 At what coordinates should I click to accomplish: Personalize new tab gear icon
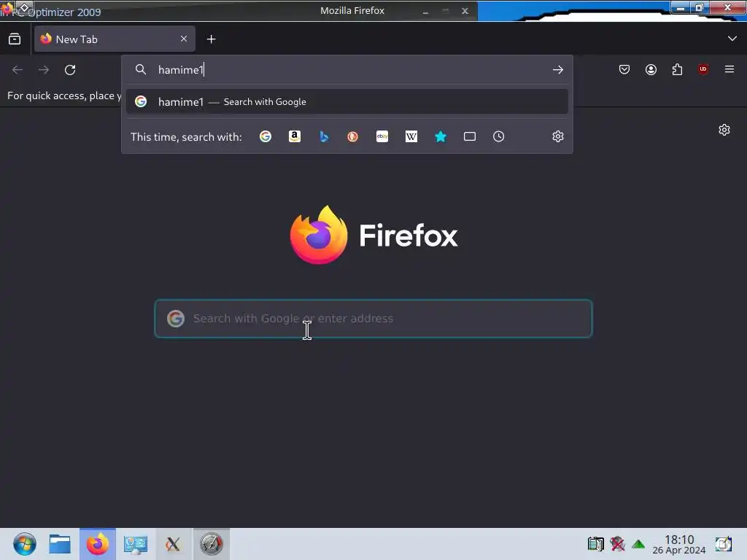pos(724,130)
